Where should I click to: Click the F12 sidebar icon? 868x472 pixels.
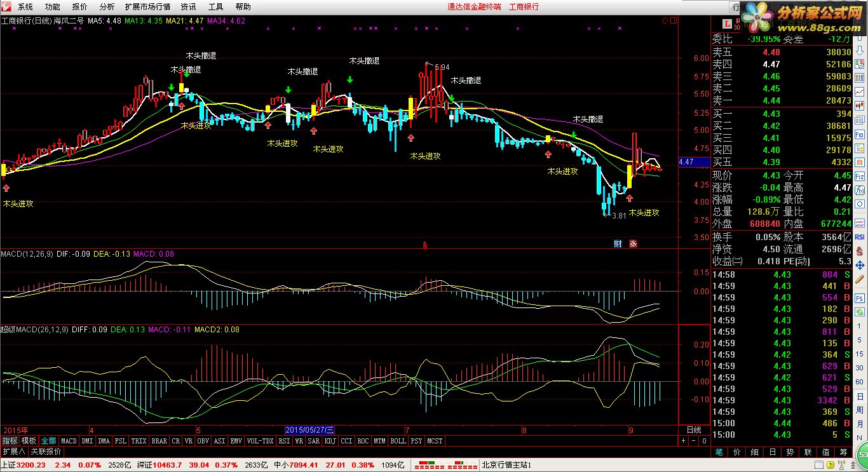click(860, 175)
